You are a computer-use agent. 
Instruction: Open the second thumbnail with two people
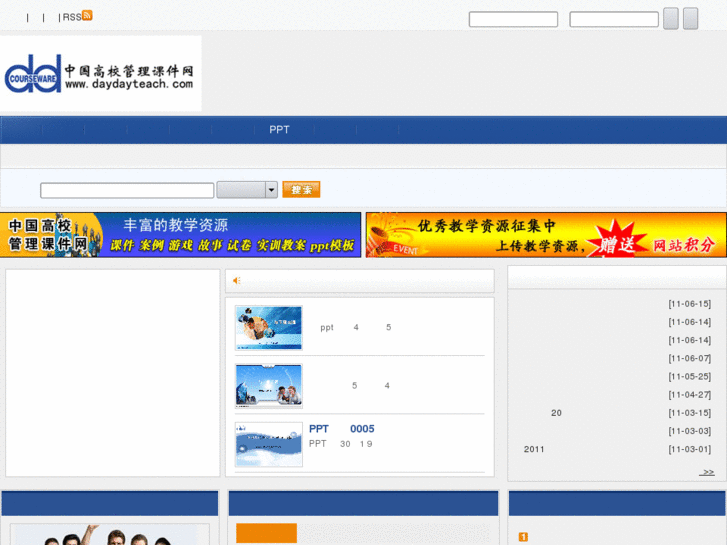269,385
